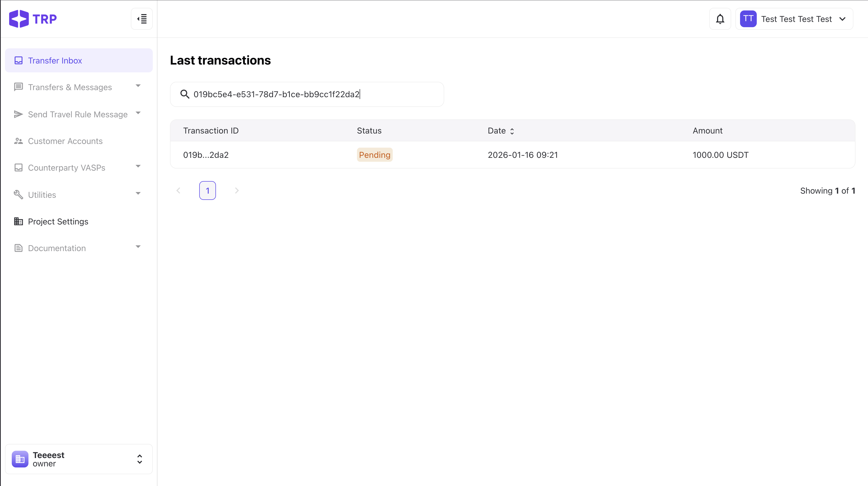This screenshot has height=486, width=868.
Task: Expand Transfers & Messages submenu arrow
Action: tap(138, 86)
